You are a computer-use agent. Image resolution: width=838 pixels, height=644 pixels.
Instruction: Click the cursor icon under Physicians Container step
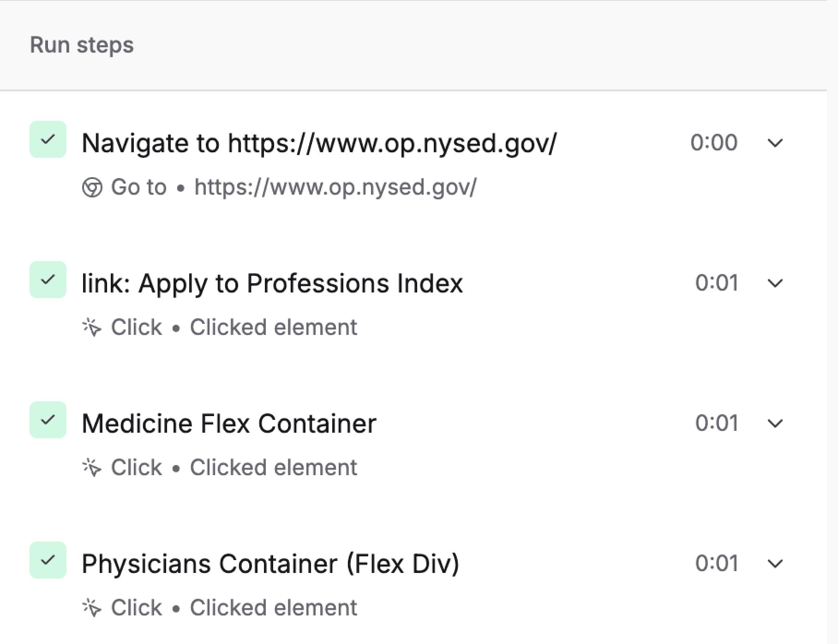click(92, 608)
